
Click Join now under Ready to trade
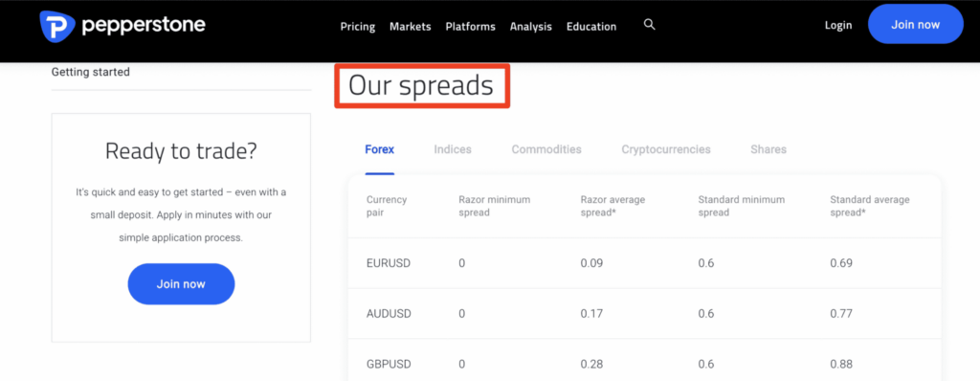[181, 284]
